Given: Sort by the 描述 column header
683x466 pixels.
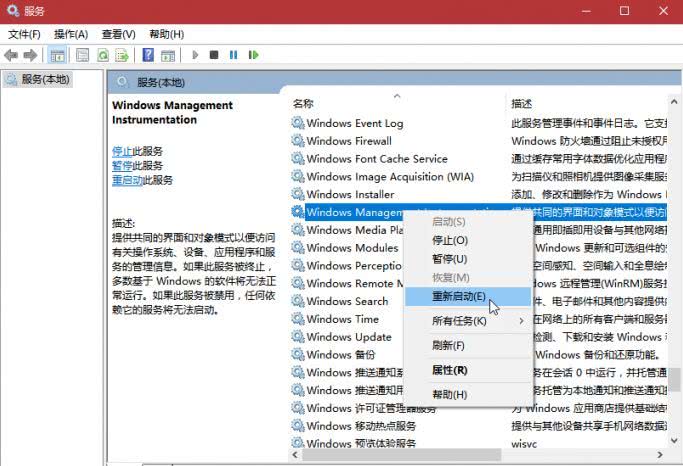Looking at the screenshot, I should click(521, 103).
